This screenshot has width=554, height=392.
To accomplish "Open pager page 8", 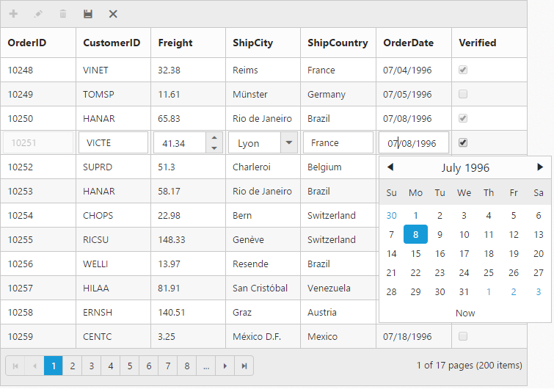I will coord(187,366).
